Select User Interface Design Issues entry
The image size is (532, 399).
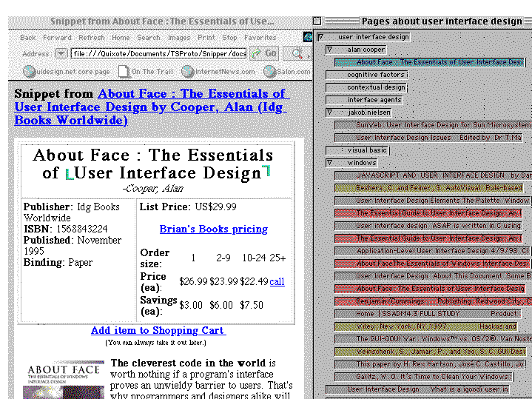[x=428, y=138]
